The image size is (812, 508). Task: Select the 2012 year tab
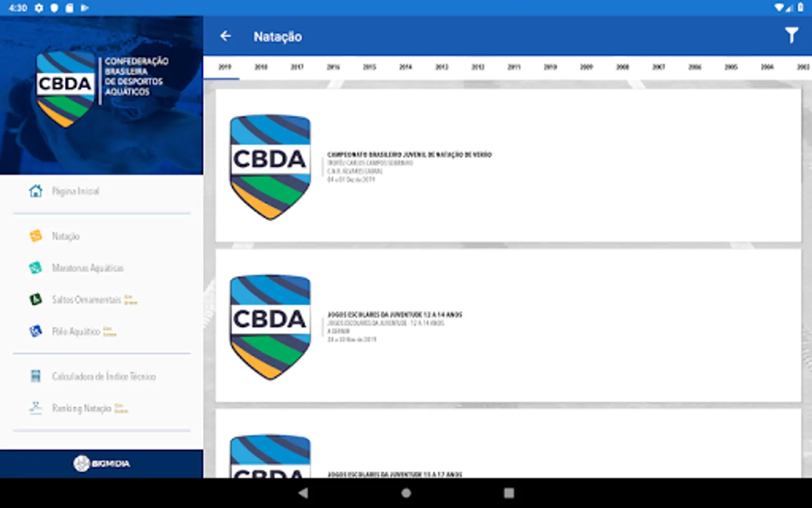pos(478,67)
